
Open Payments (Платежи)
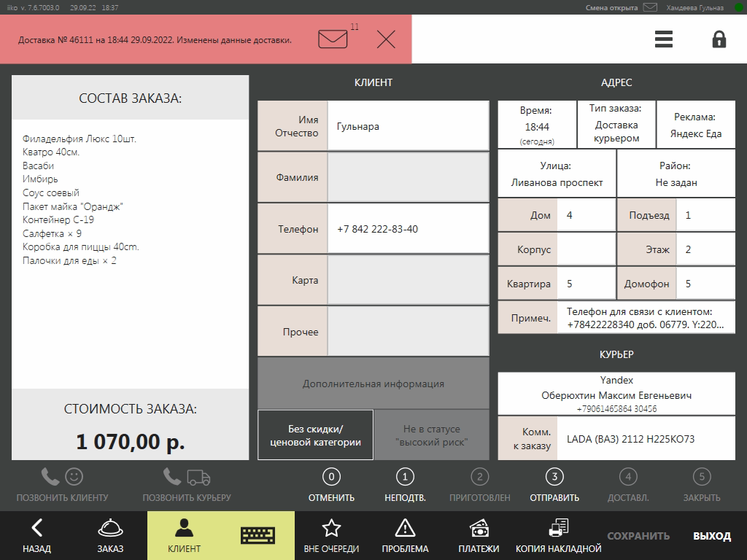pyautogui.click(x=479, y=535)
